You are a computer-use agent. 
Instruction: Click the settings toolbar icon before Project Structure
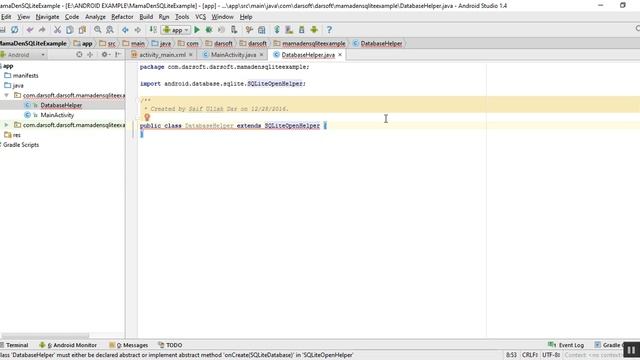[x=249, y=30]
